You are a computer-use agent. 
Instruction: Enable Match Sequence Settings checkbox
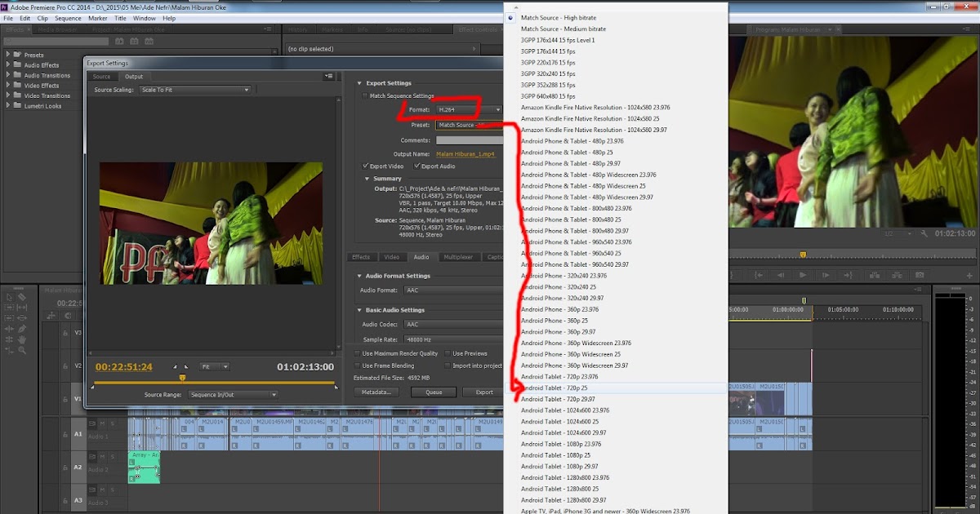click(365, 96)
